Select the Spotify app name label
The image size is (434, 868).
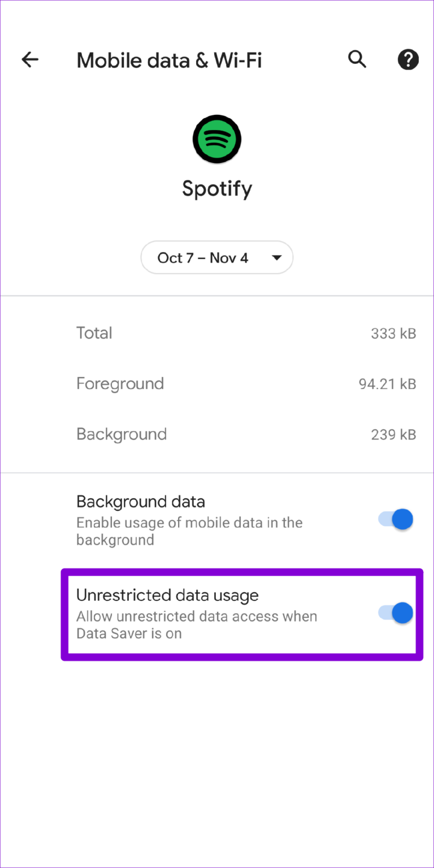coord(217,188)
